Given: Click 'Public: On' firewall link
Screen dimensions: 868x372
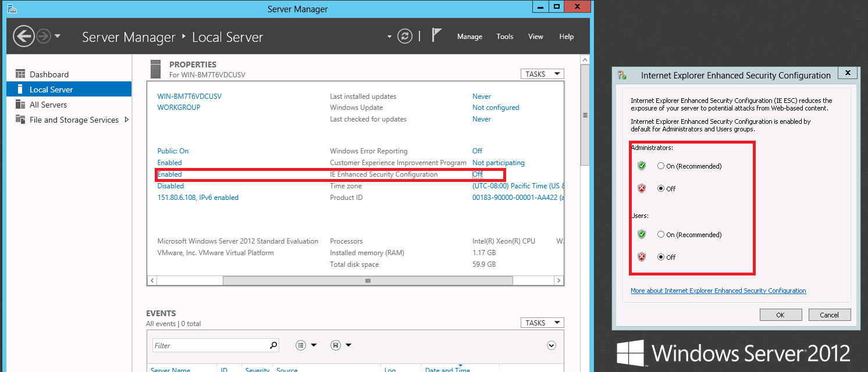Looking at the screenshot, I should pyautogui.click(x=173, y=151).
